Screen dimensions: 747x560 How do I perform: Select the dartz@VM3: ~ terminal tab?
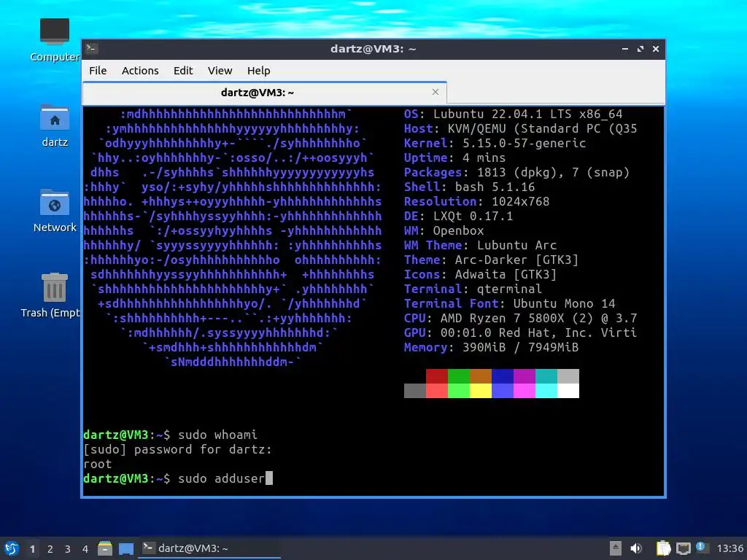point(264,93)
